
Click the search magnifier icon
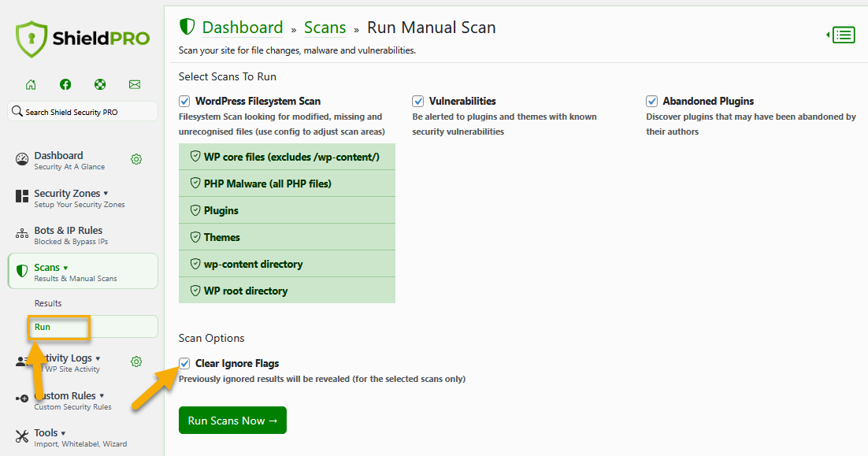(x=17, y=111)
